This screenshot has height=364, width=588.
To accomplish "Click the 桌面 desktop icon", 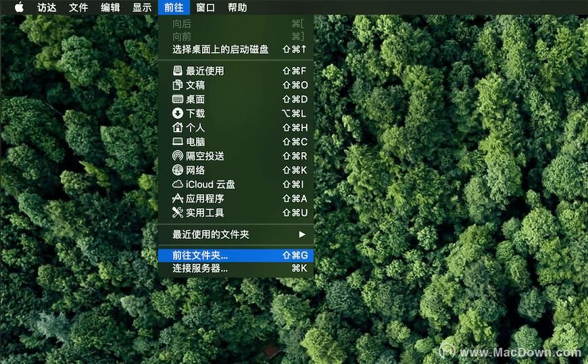I will pyautogui.click(x=177, y=99).
